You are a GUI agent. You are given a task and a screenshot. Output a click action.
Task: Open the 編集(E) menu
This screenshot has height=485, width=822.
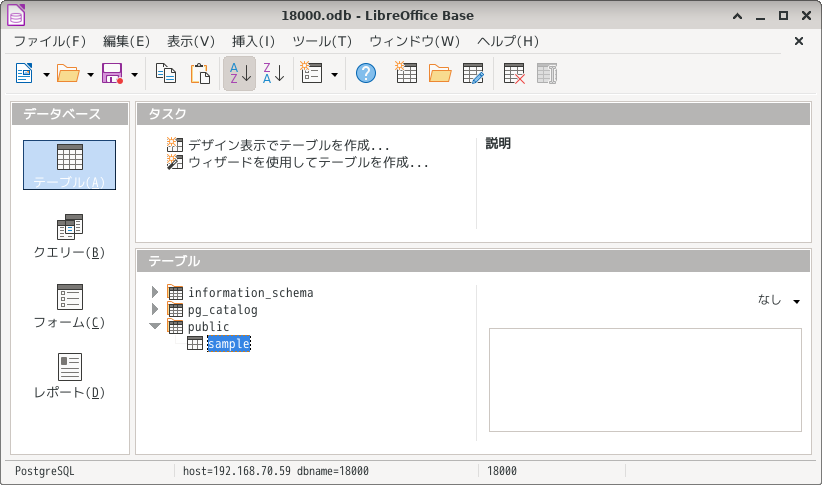click(x=126, y=41)
